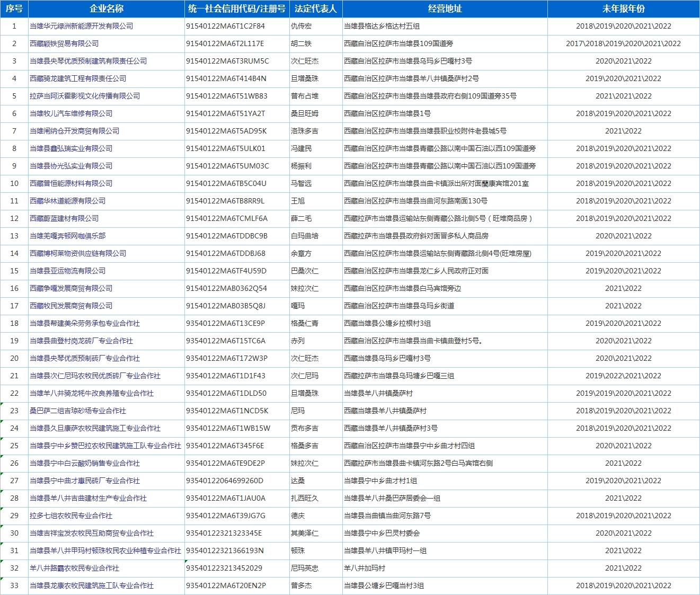Select credit code 91540122MA6T51YA2T
This screenshot has height=595, width=700.
[x=226, y=113]
